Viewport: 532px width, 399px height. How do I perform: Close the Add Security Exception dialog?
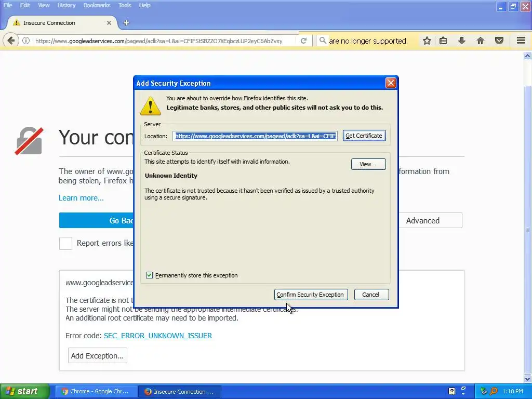coord(391,83)
